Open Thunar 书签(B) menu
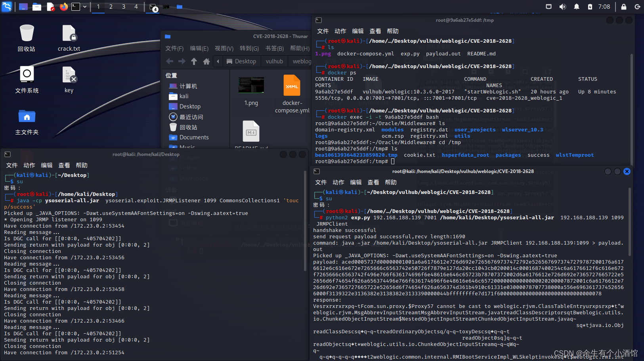This screenshot has width=644, height=361. [x=275, y=48]
